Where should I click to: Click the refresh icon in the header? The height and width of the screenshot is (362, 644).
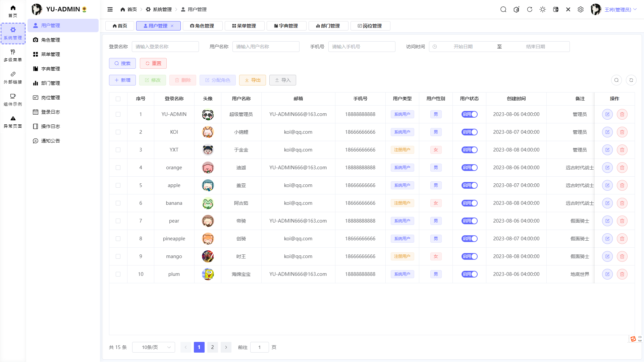click(530, 9)
